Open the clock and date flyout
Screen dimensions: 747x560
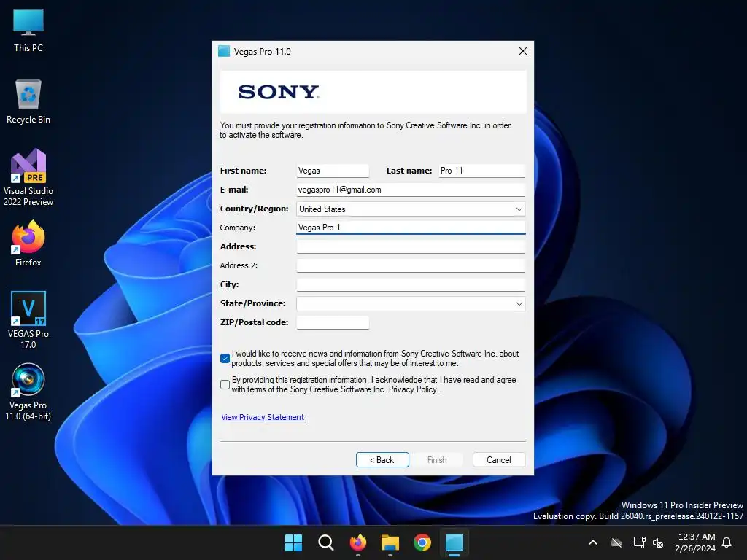(x=695, y=542)
